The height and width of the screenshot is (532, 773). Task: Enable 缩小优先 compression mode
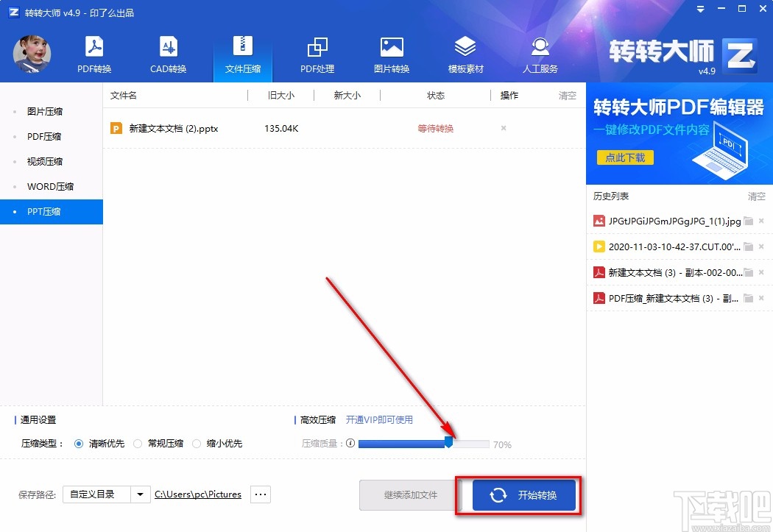pos(196,444)
